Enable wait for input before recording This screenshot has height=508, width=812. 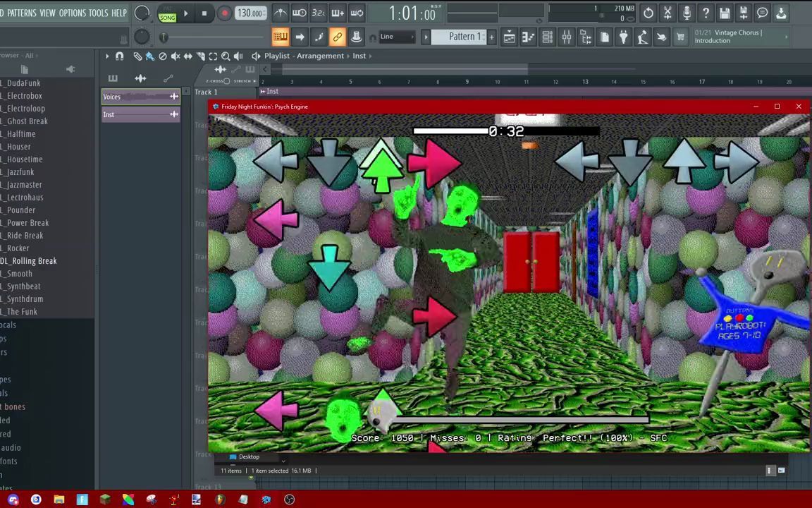300,13
